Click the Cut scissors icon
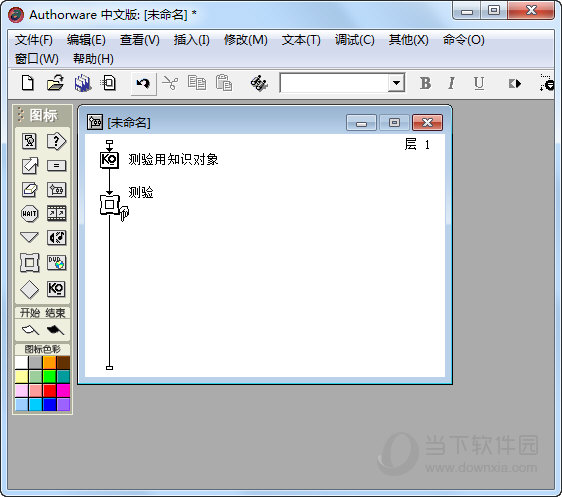This screenshot has width=562, height=497. 170,83
